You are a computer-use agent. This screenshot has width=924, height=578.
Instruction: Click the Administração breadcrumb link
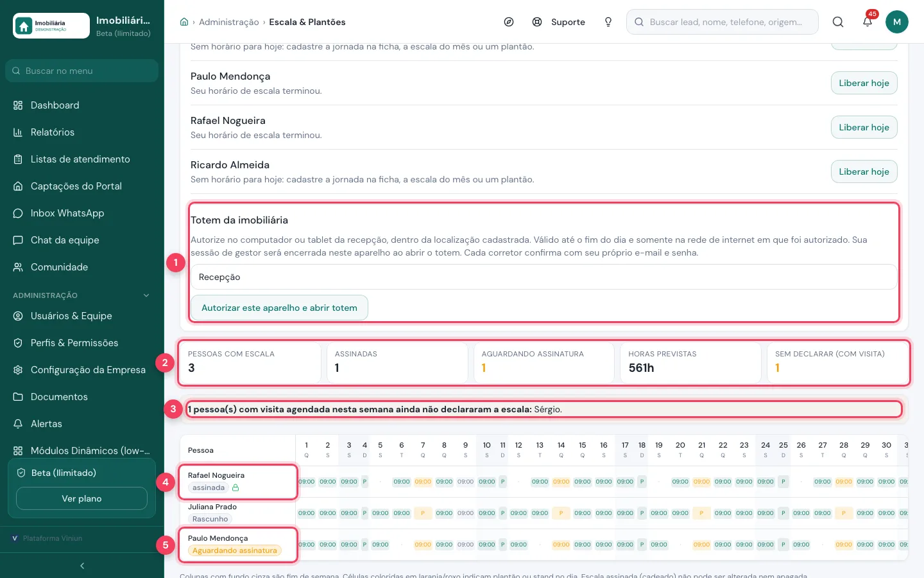click(229, 22)
